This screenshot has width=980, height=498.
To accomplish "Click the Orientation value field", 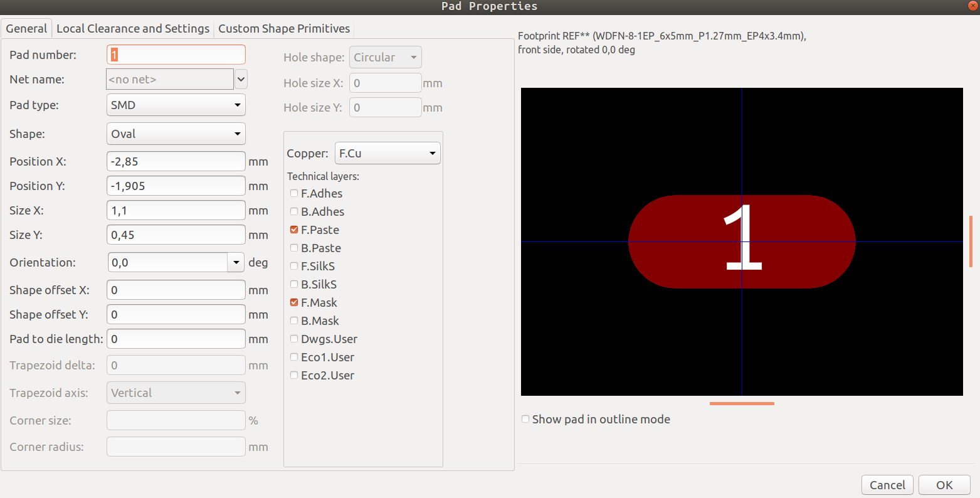I will 167,262.
